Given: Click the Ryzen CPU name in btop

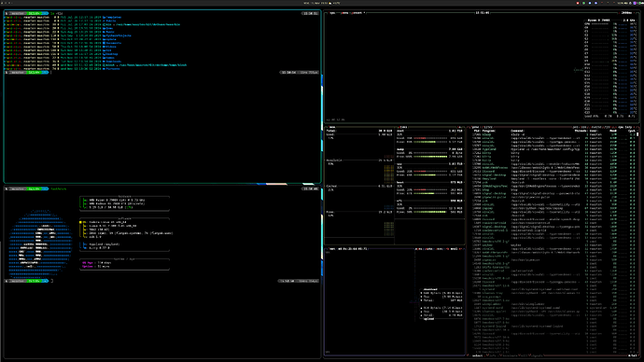Looking at the screenshot, I should (599, 21).
